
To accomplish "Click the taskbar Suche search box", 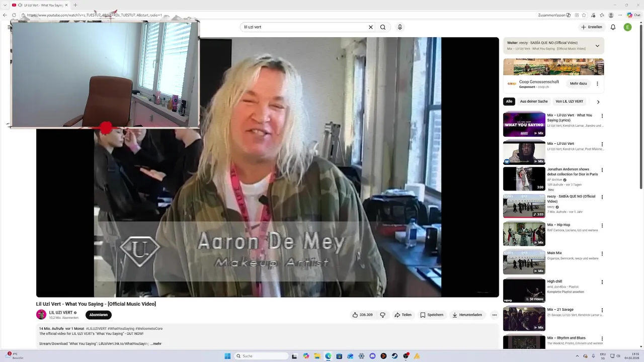I will pyautogui.click(x=262, y=356).
